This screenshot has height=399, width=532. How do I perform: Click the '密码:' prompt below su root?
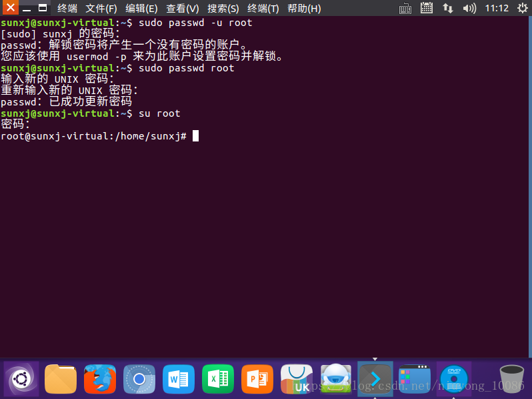tap(15, 124)
